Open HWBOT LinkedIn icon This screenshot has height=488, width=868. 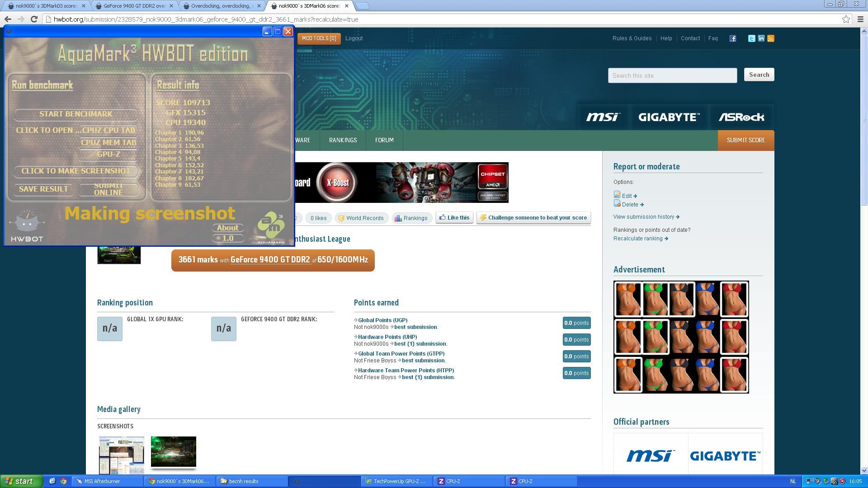[x=761, y=38]
